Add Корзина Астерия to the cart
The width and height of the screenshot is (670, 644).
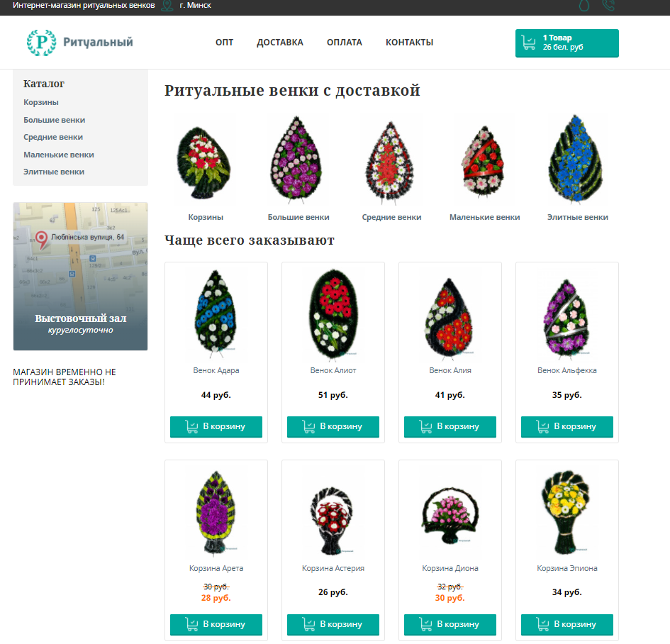(x=333, y=624)
